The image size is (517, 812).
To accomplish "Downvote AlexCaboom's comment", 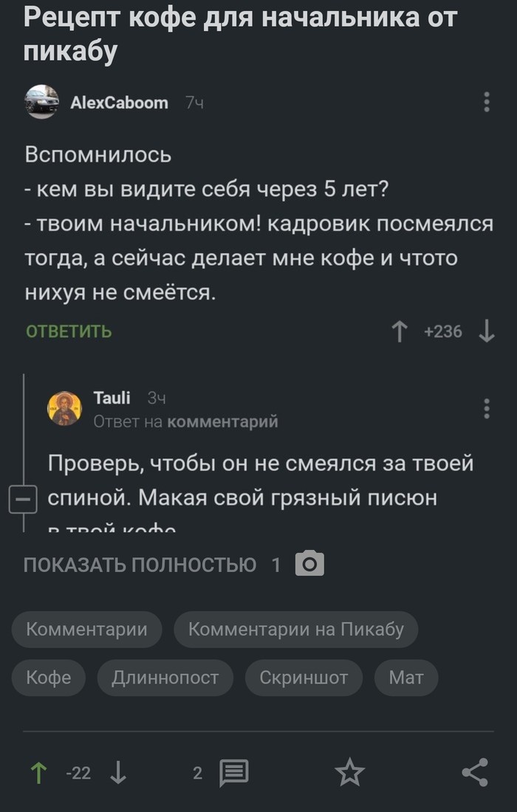I will click(486, 332).
